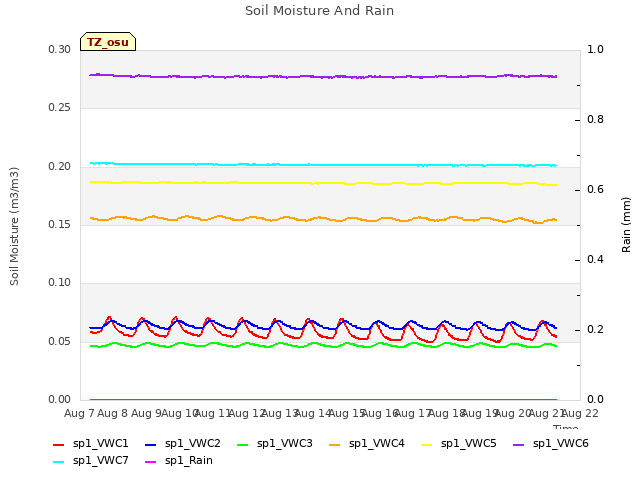Click the 0.05 left axis tick label
Viewport: 640px width, 480px height.
pyautogui.click(x=60, y=341)
